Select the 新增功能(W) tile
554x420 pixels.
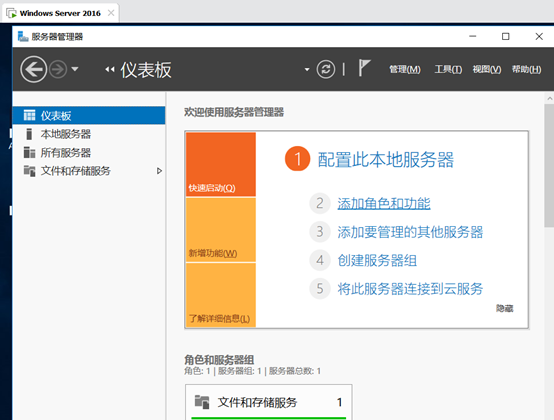coord(221,230)
